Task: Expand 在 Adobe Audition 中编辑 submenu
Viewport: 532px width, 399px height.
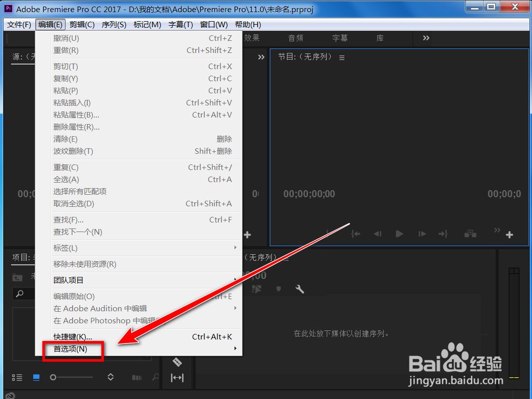Action: 146,308
